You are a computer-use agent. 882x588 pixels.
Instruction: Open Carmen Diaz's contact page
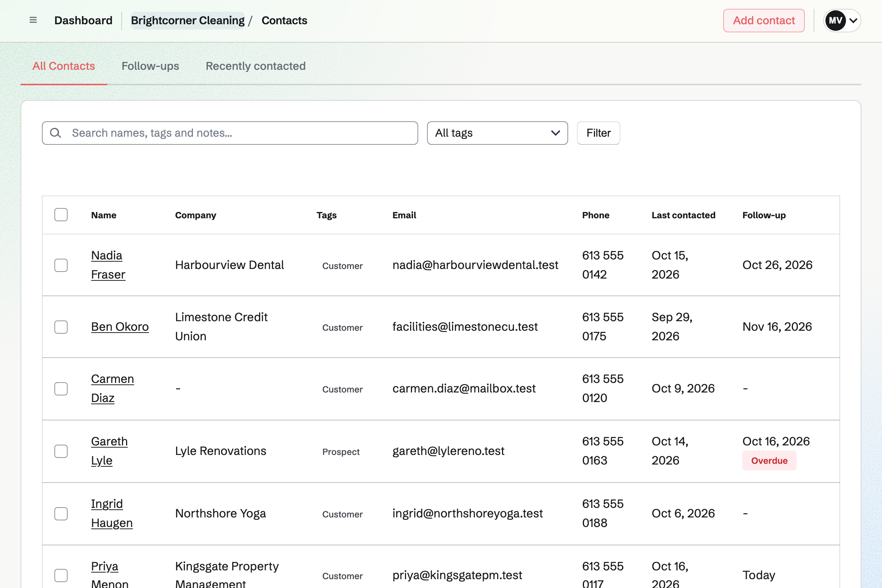[112, 388]
